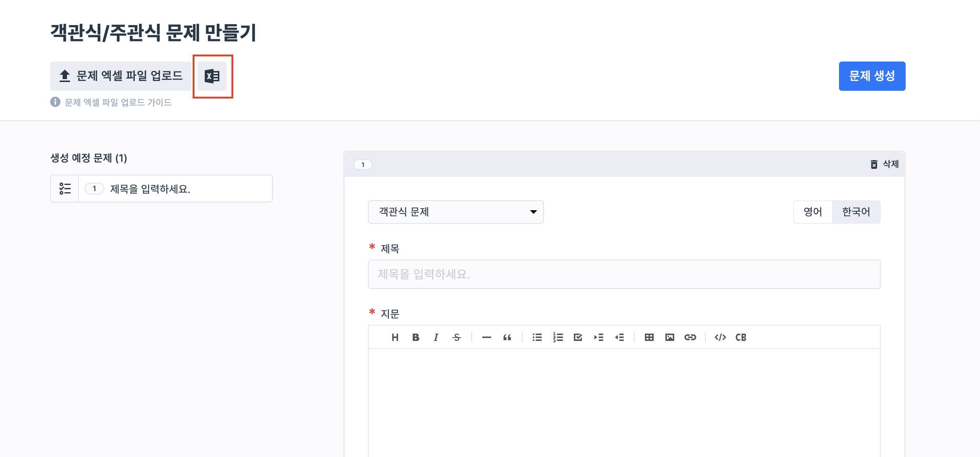Delete problem 1 with 삭제
This screenshot has width=980, height=457.
tap(885, 164)
